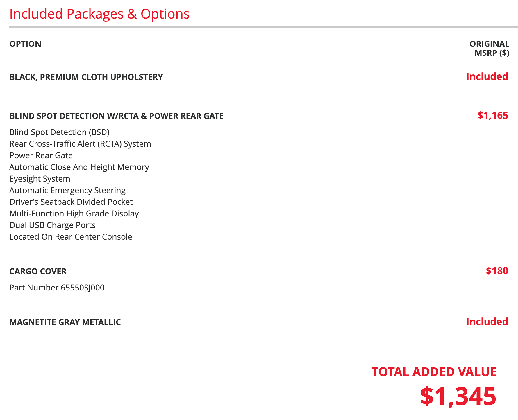Select the OPTION column header
518x420 pixels.
[x=25, y=44]
